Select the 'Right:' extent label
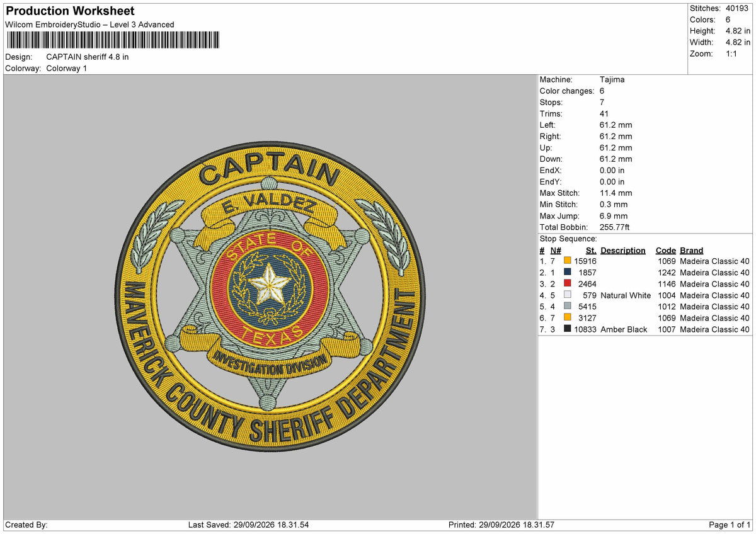 pos(550,136)
